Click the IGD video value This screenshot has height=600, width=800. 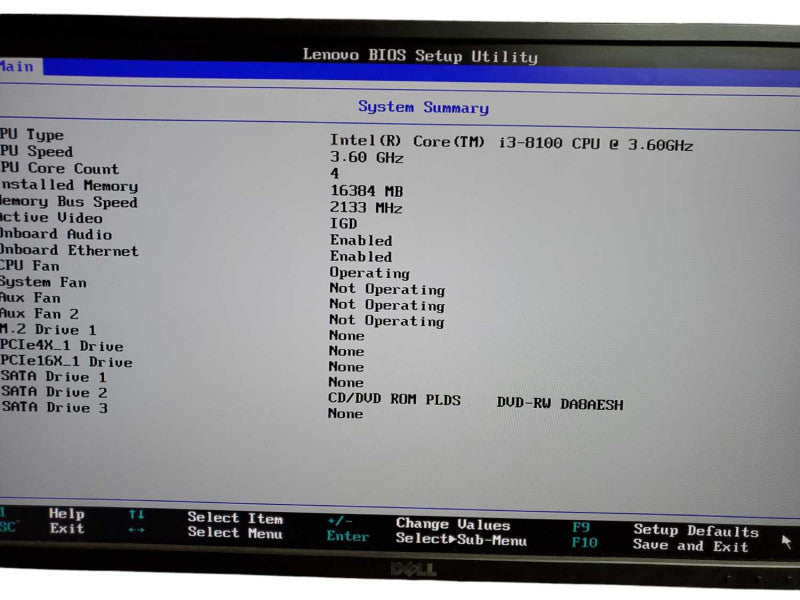click(343, 223)
